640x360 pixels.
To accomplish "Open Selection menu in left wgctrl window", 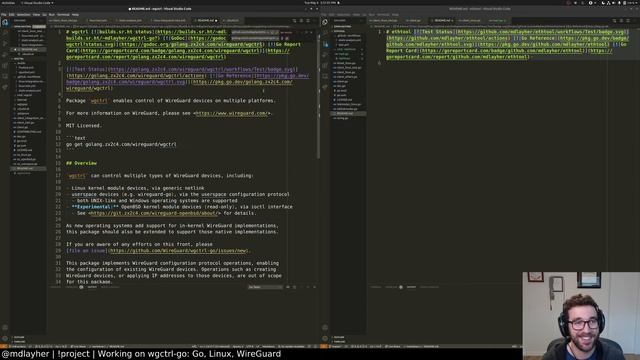I will click(23, 15).
